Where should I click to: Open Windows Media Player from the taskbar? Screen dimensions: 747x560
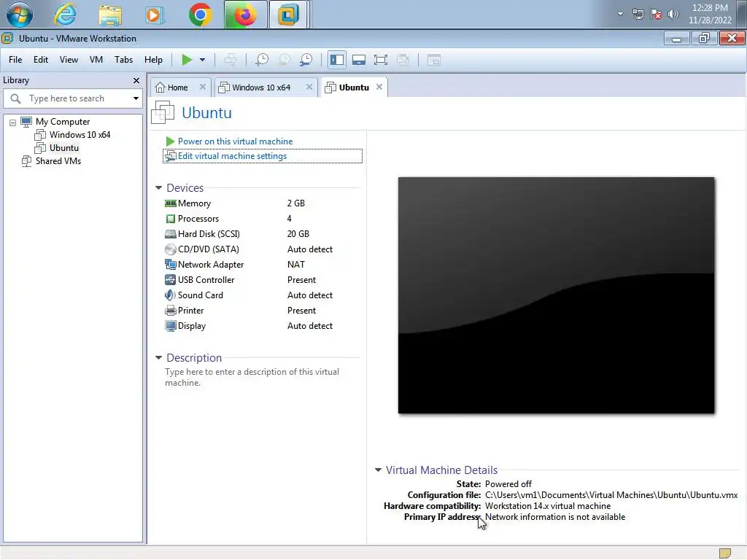tap(153, 15)
